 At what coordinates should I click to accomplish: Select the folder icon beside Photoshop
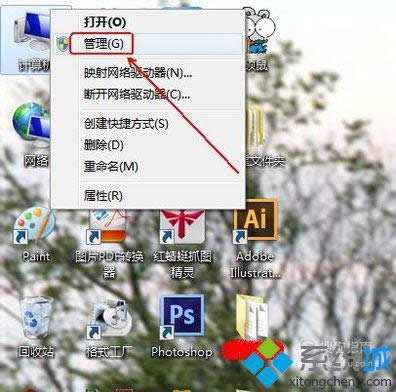pos(253,316)
